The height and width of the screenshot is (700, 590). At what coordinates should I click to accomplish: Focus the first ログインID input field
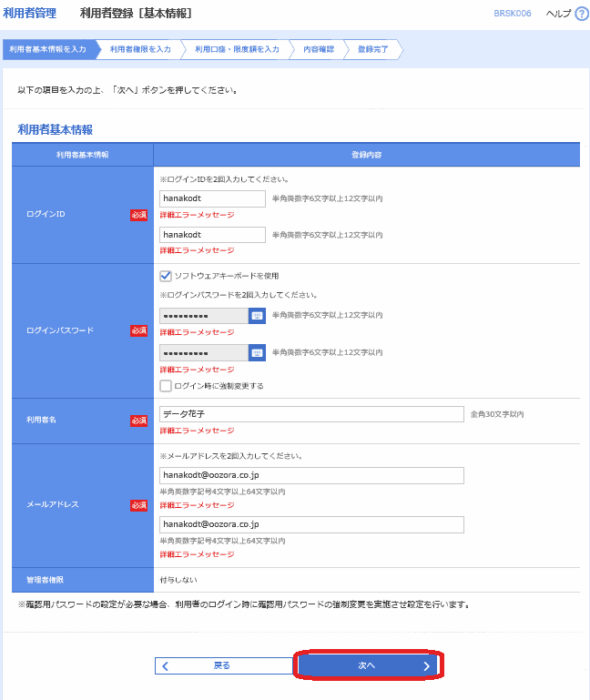[212, 198]
